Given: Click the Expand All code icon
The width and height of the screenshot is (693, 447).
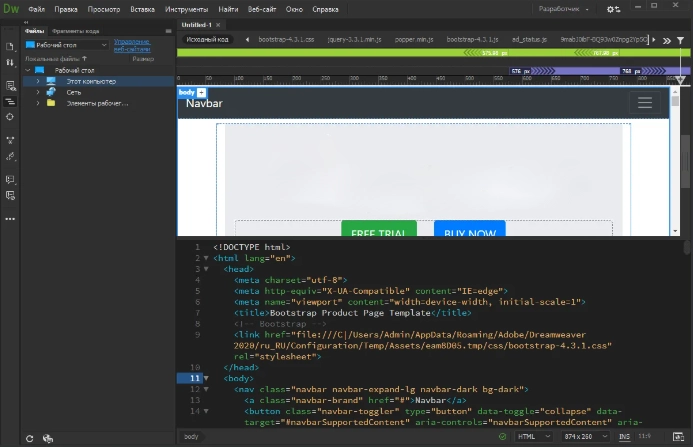Looking at the screenshot, I should (10, 140).
